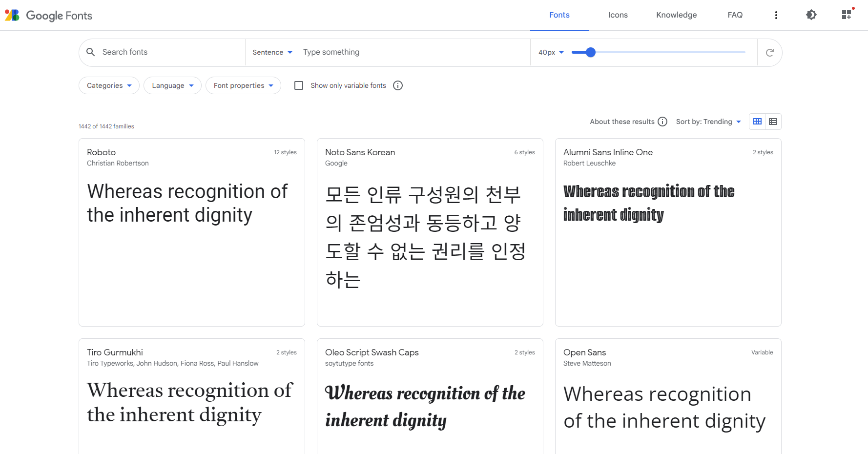Open the Tiro Gurmukhi font card

192,396
